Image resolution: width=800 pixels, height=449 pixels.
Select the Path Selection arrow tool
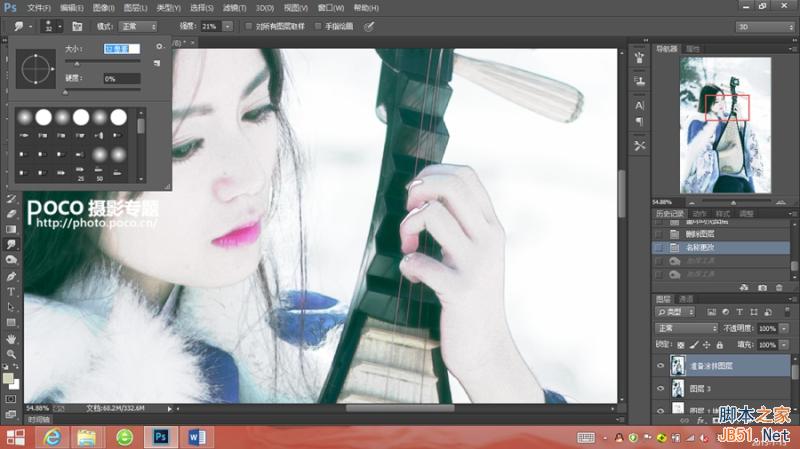click(x=11, y=307)
